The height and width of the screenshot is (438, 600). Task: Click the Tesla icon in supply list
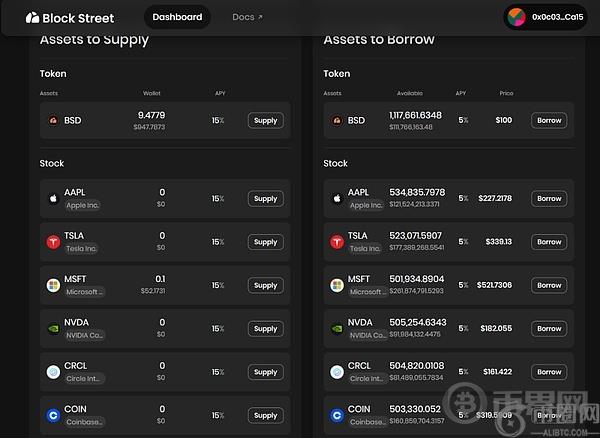click(53, 242)
